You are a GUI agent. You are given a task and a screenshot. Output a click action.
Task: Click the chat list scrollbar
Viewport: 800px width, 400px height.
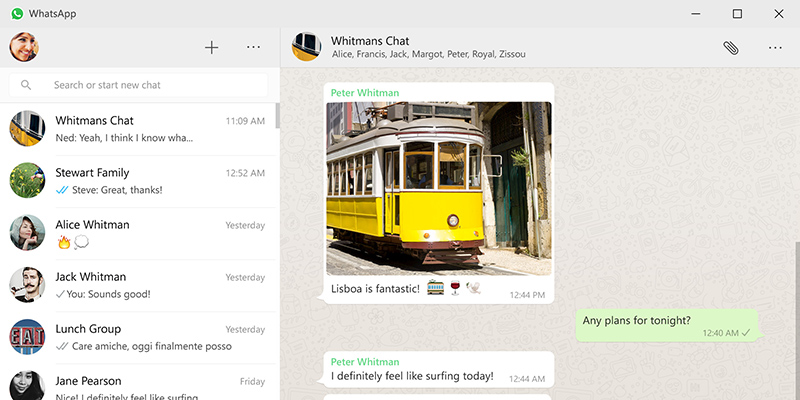tap(277, 116)
